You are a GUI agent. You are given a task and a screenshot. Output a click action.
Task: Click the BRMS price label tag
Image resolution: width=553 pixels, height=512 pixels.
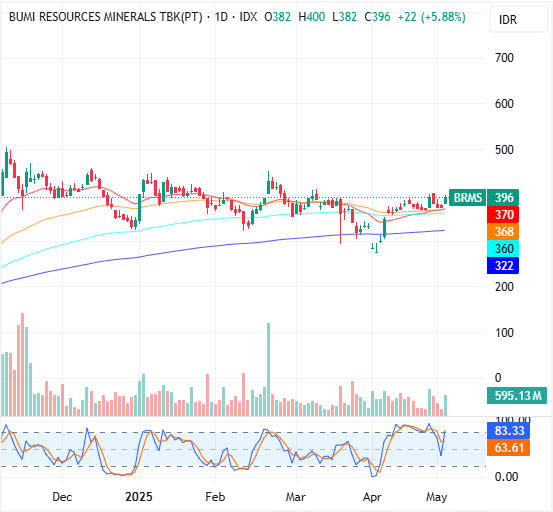pos(468,197)
